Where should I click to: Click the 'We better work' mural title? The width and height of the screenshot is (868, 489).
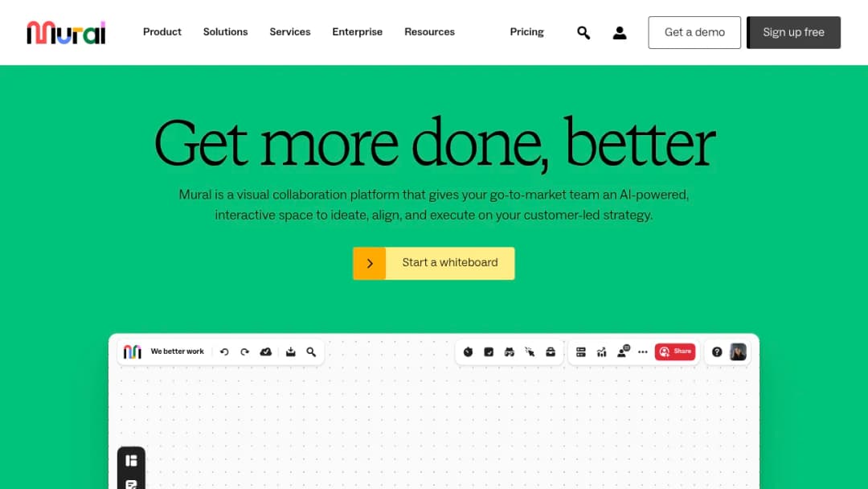click(177, 351)
